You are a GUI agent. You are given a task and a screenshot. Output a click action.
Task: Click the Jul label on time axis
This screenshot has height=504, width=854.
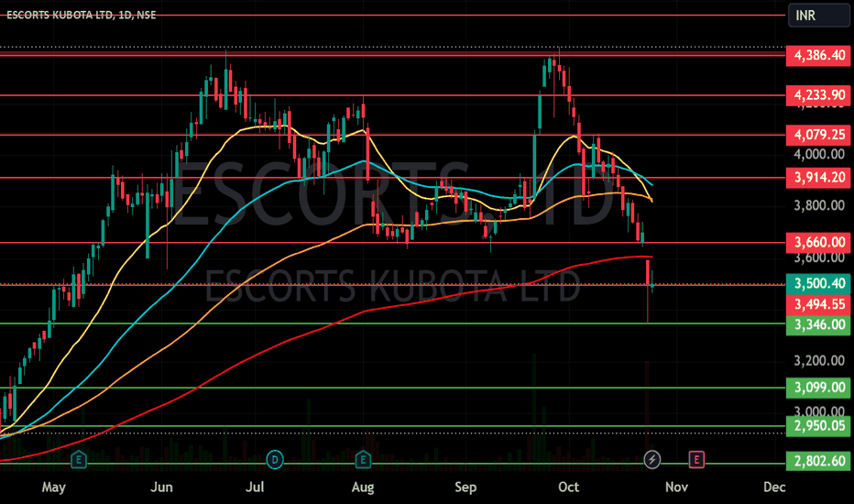coord(255,487)
